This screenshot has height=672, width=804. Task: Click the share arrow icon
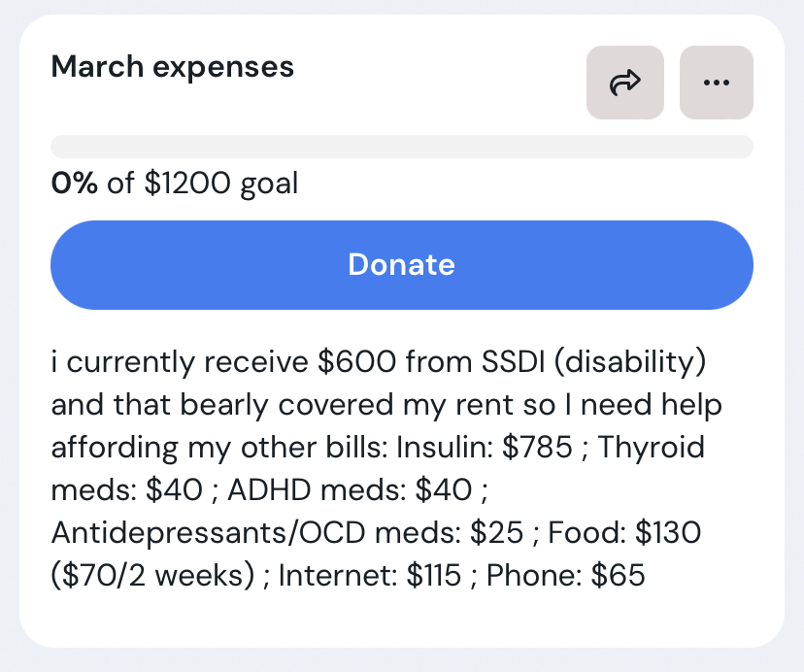[x=625, y=84]
